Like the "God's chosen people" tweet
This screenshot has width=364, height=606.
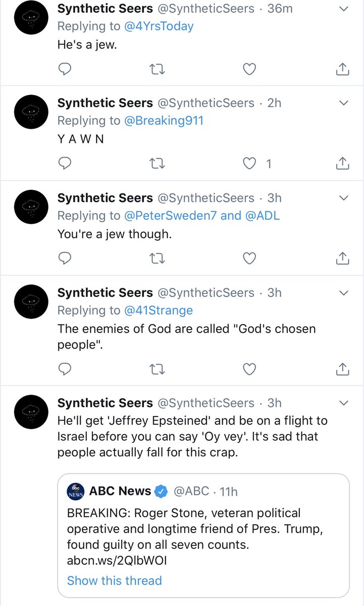click(x=249, y=370)
